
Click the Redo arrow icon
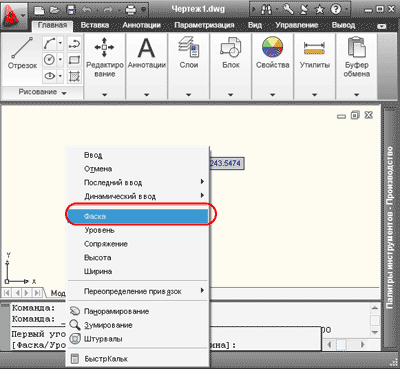[x=108, y=10]
